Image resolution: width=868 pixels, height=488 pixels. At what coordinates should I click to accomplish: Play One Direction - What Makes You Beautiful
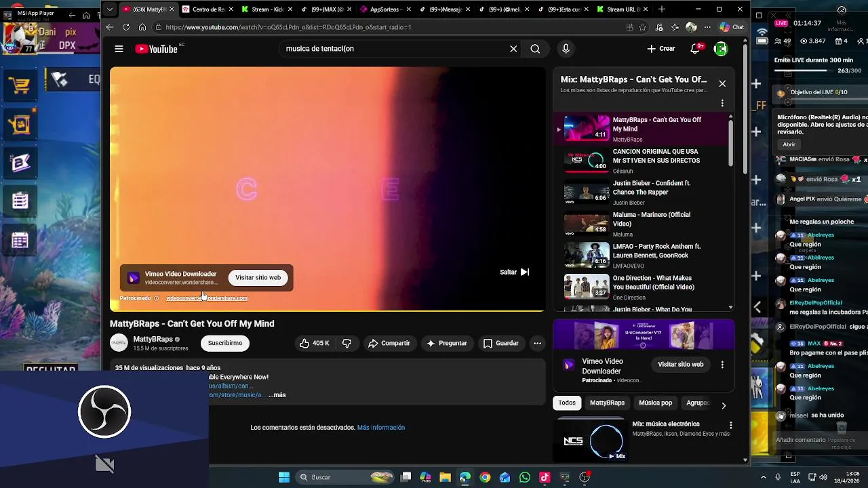pyautogui.click(x=641, y=287)
